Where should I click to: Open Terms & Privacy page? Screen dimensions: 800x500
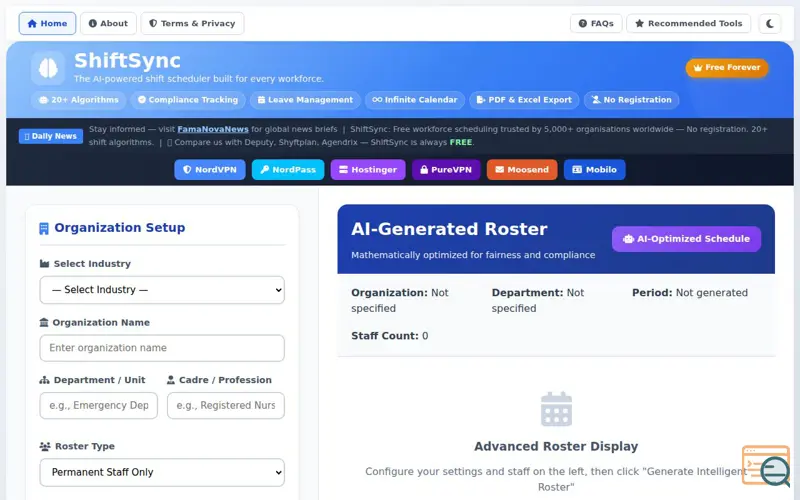coord(192,23)
